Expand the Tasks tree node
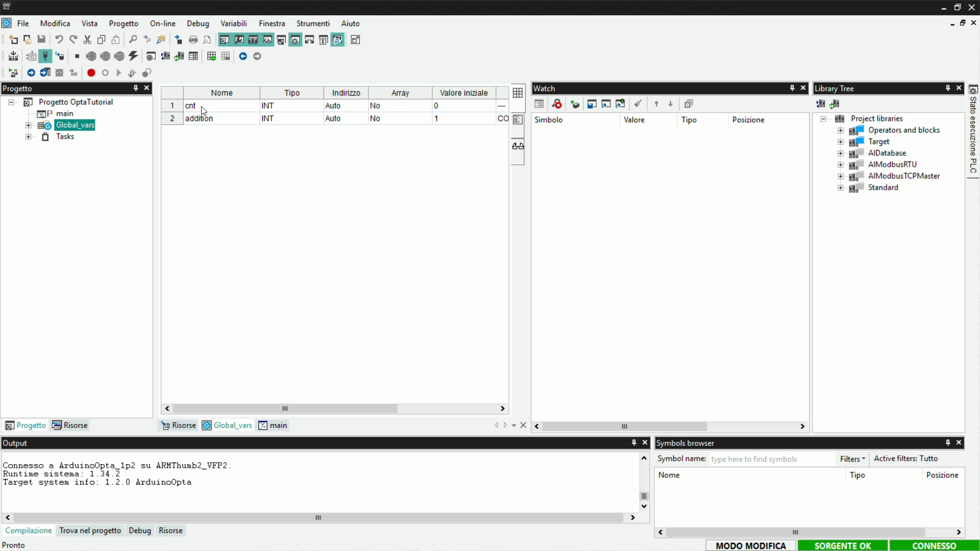 tap(29, 137)
